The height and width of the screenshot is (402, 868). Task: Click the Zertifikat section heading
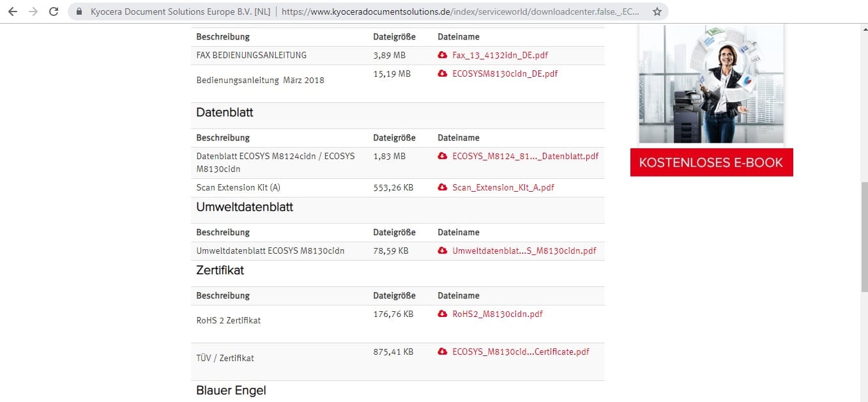(x=220, y=270)
